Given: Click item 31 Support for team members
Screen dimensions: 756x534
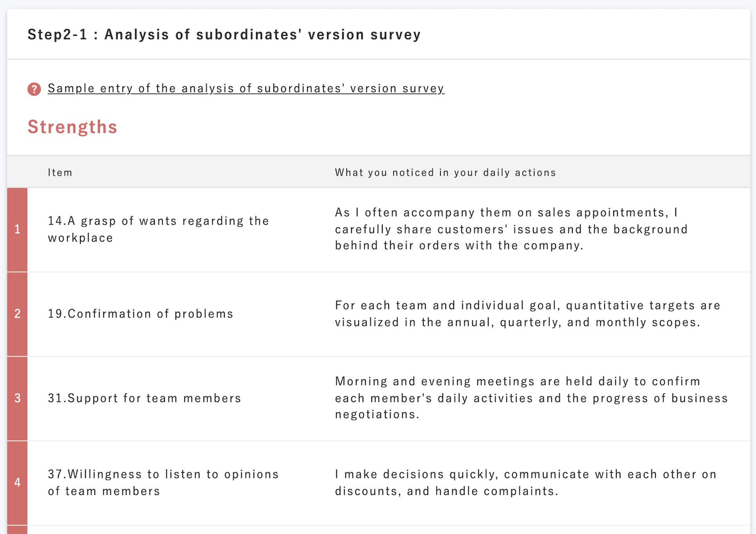Looking at the screenshot, I should pos(144,398).
